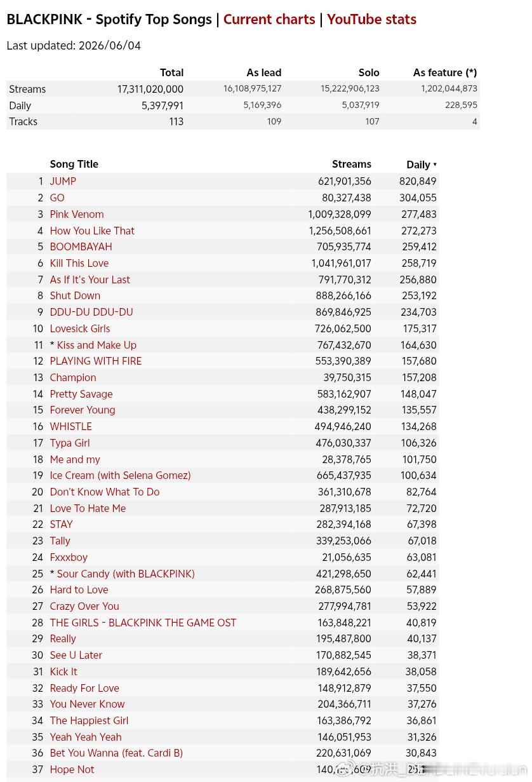This screenshot has width=532, height=782.
Task: Open the Hope Not song link
Action: 72,769
